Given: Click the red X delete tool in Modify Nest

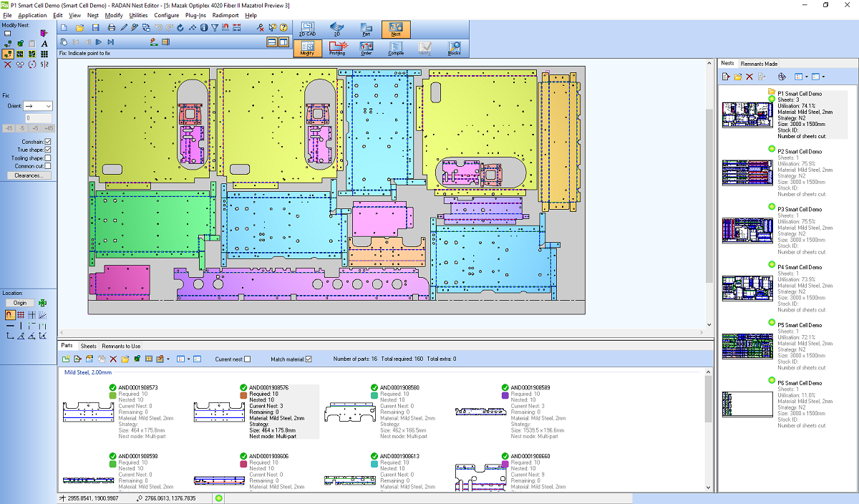Looking at the screenshot, I should click(x=7, y=64).
